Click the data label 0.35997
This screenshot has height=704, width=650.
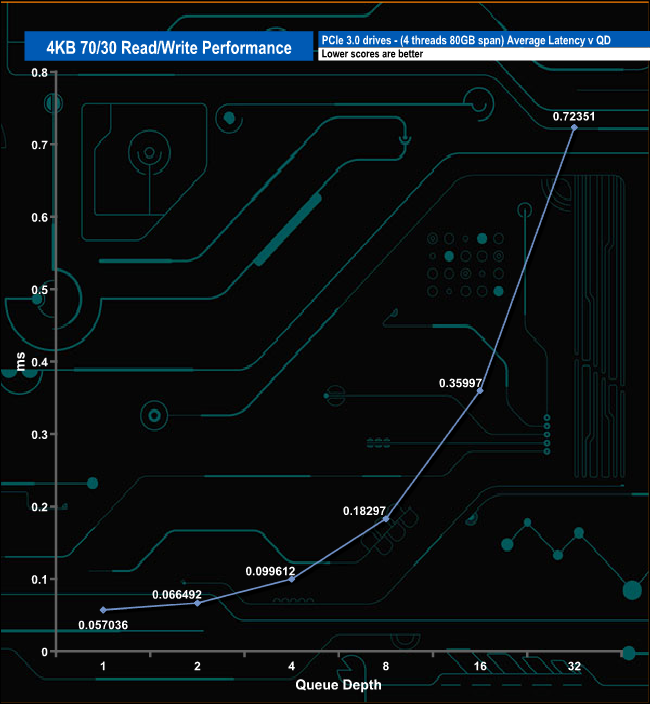click(460, 383)
